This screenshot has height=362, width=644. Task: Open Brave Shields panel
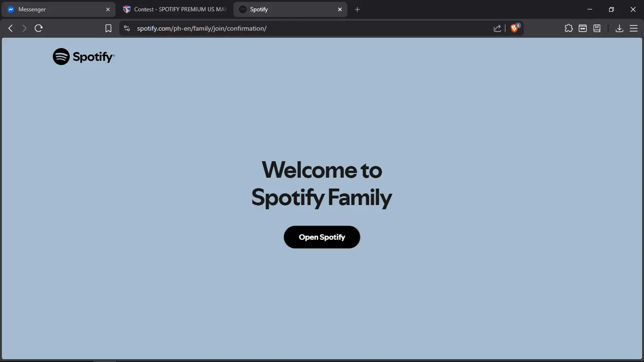point(515,28)
